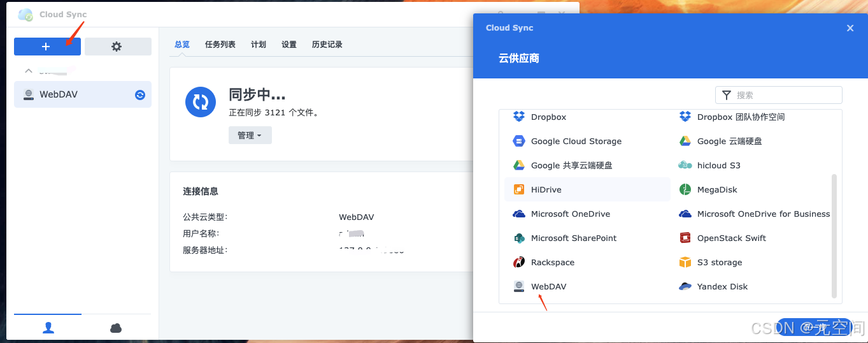
Task: Pick the Rackspace provider
Action: [x=587, y=263]
